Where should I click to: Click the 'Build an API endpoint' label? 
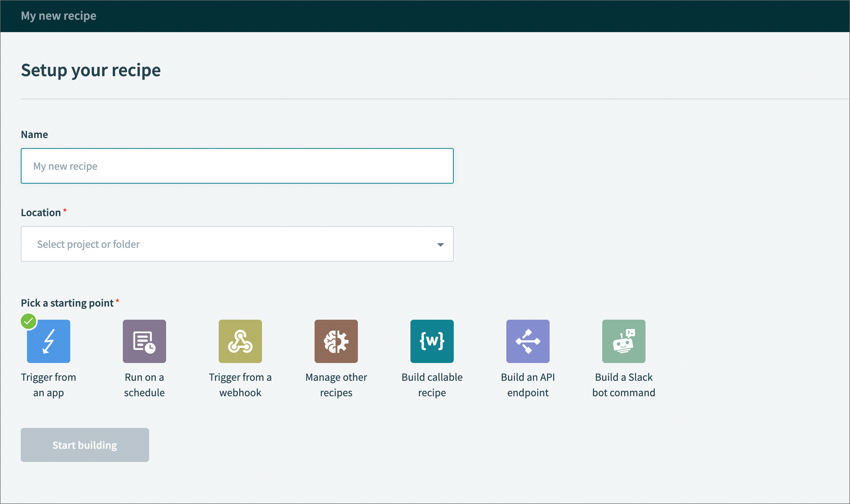click(x=528, y=385)
